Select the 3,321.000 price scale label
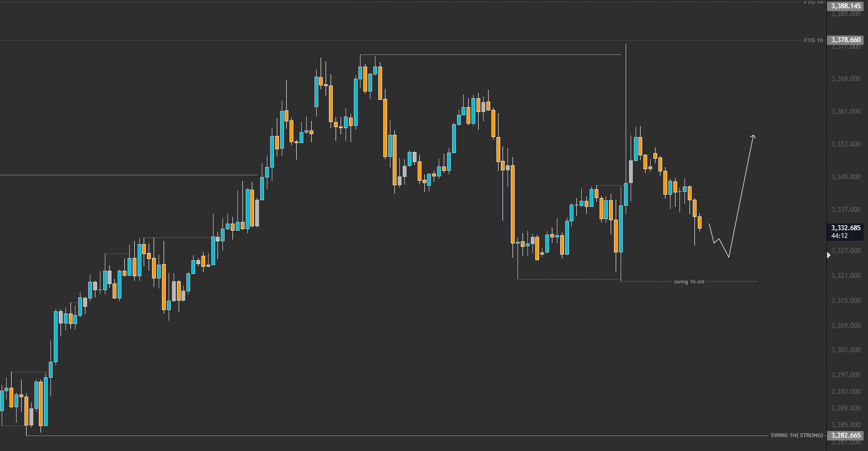The image size is (868, 451). tap(846, 276)
